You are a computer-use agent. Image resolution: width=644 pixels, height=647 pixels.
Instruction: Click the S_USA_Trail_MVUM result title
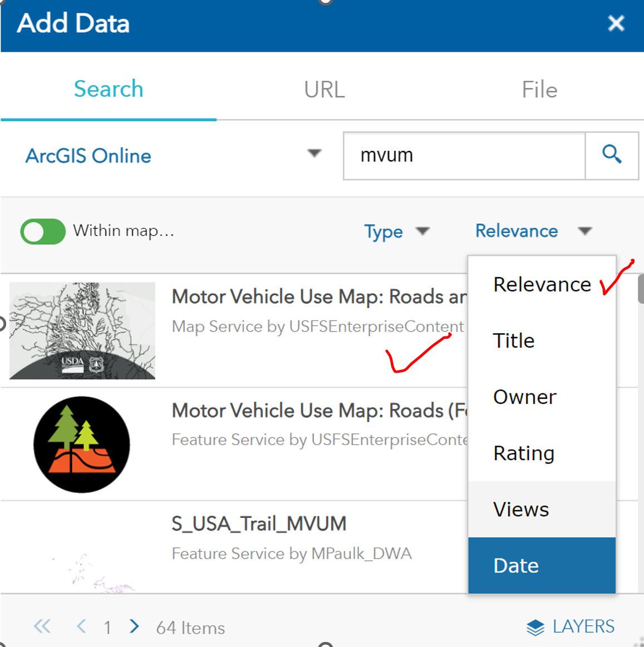pos(259,523)
